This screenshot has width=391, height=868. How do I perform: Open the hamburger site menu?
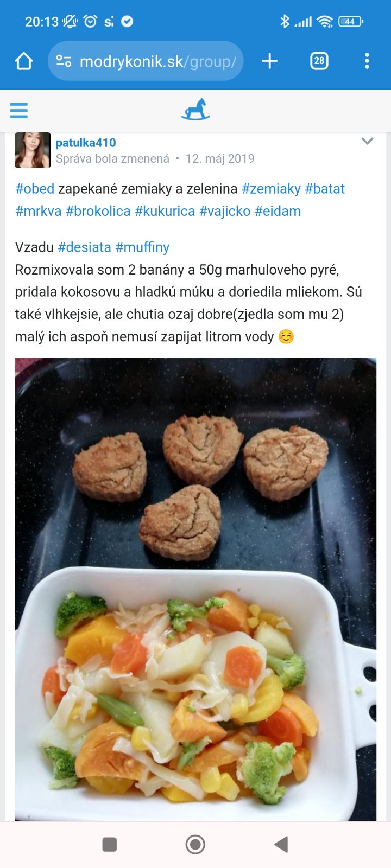click(x=19, y=111)
